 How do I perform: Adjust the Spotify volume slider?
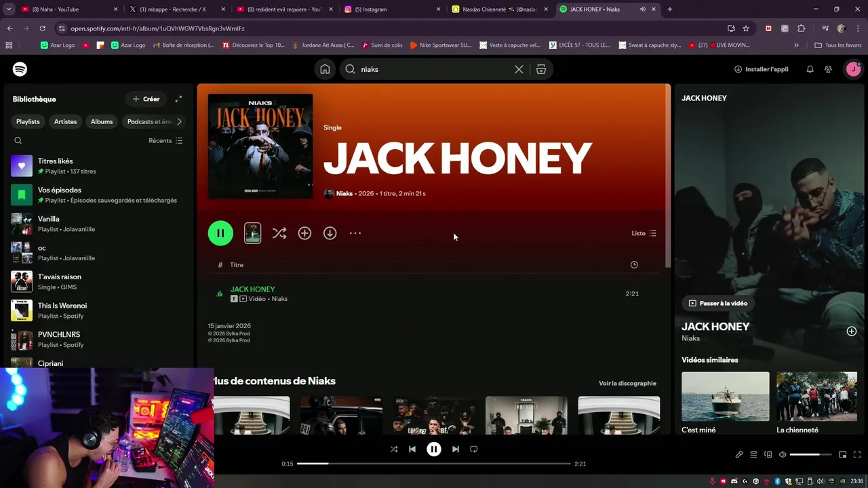tap(810, 455)
